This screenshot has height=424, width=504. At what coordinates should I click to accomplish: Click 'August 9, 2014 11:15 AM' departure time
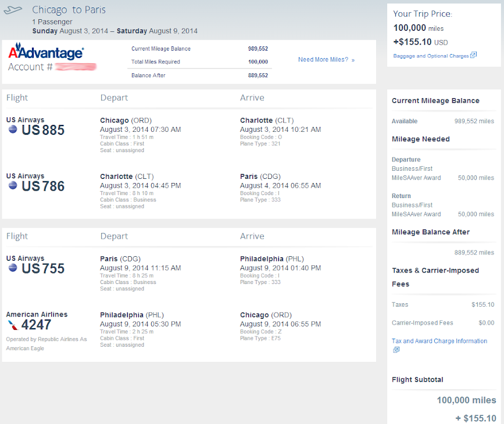tap(140, 268)
